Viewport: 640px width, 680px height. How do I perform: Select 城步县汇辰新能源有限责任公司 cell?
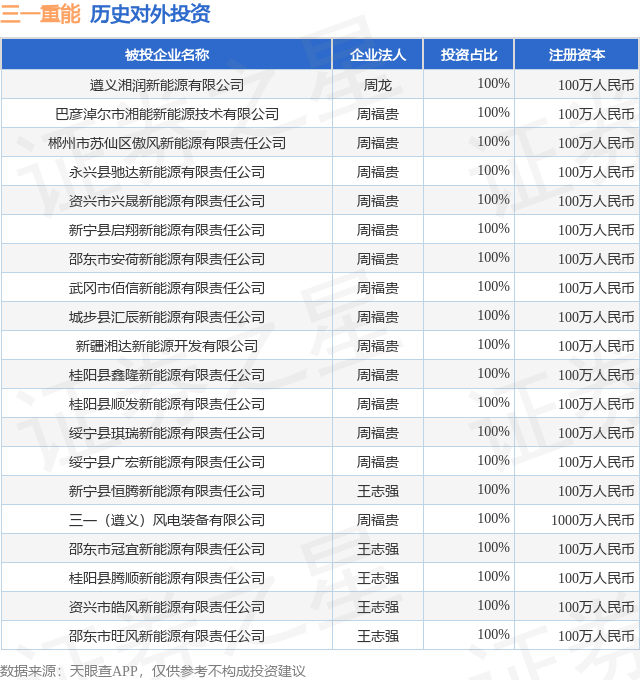click(167, 317)
